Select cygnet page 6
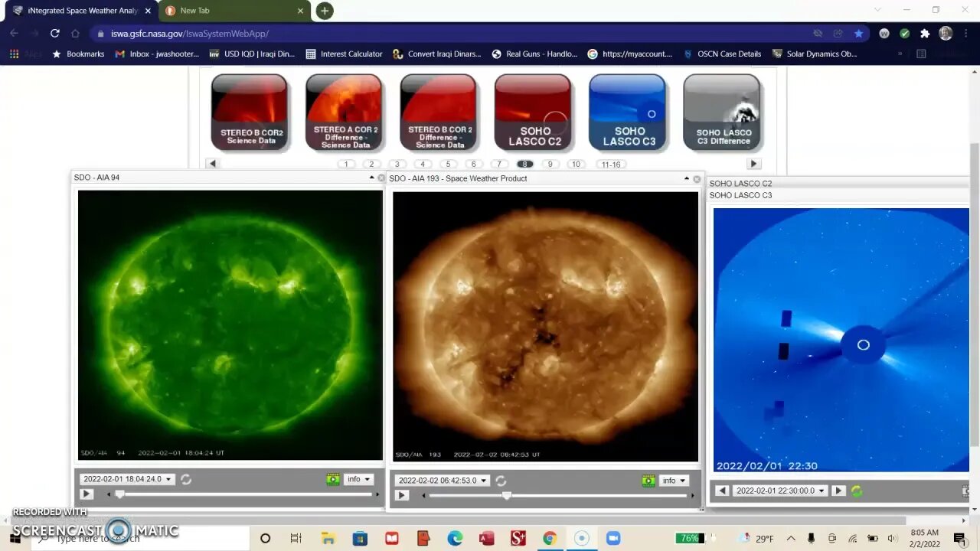The height and width of the screenshot is (551, 980). pyautogui.click(x=473, y=165)
